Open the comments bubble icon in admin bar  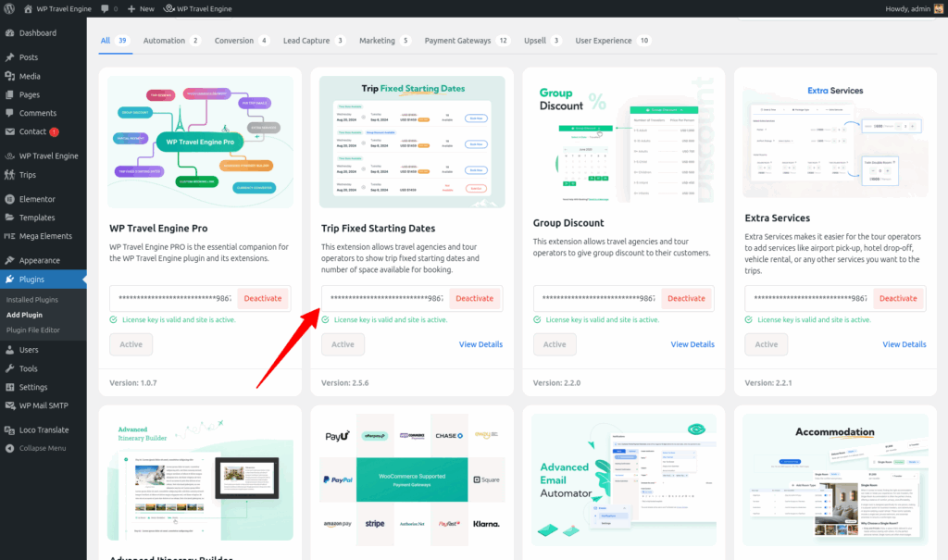pos(106,8)
